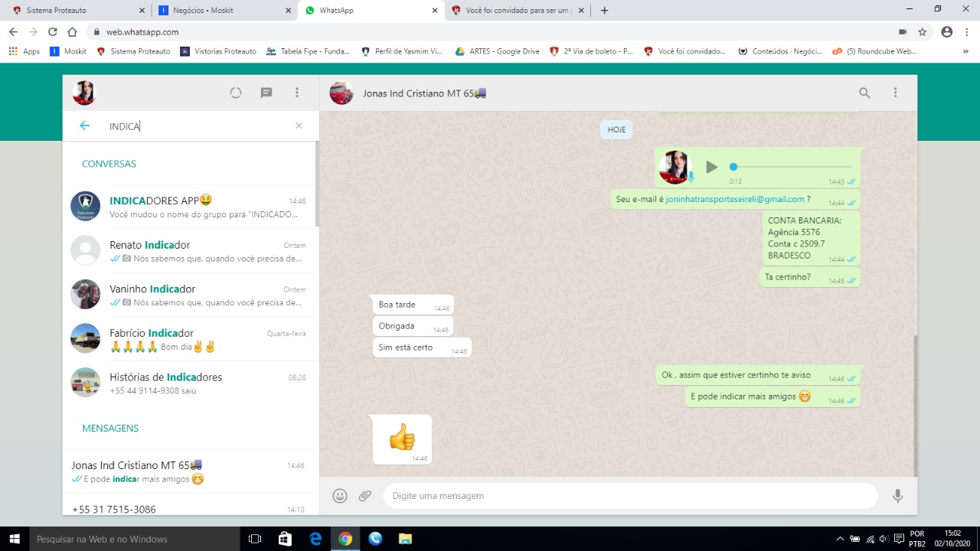Open the joninhatransporteseireli email link
This screenshot has height=551, width=980.
point(735,199)
